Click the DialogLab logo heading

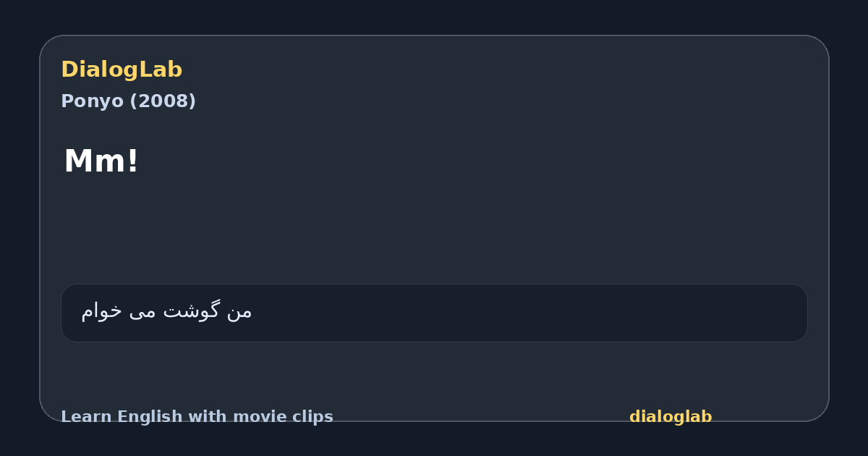[x=122, y=69]
